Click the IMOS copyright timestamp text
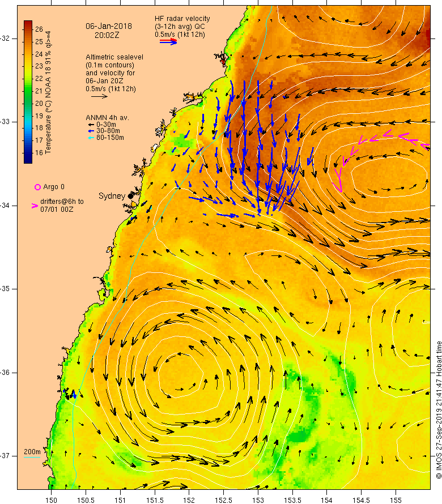 [x=439, y=410]
